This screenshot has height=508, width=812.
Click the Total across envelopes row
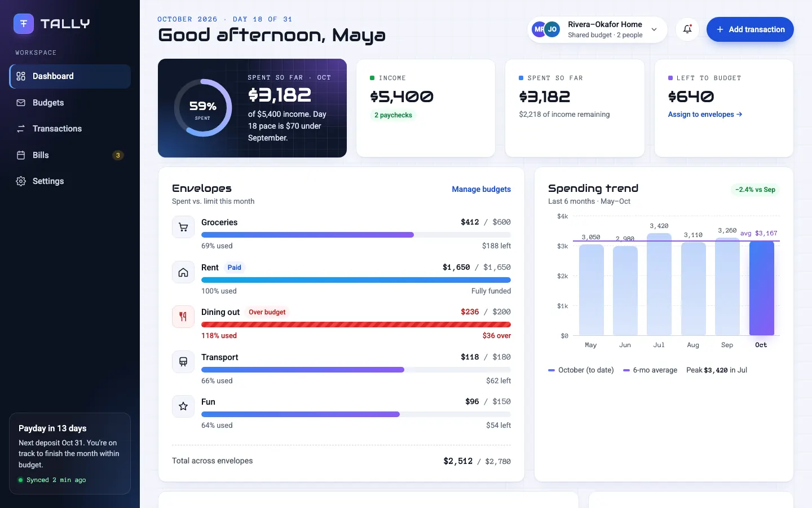click(x=341, y=461)
